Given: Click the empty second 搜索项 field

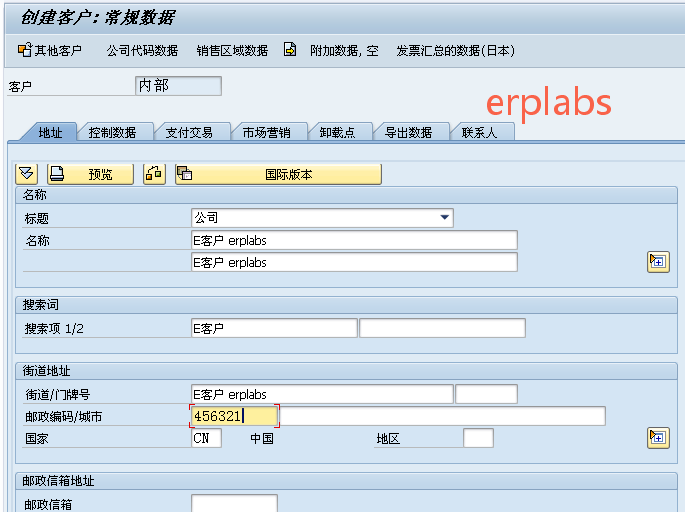Looking at the screenshot, I should [x=442, y=328].
